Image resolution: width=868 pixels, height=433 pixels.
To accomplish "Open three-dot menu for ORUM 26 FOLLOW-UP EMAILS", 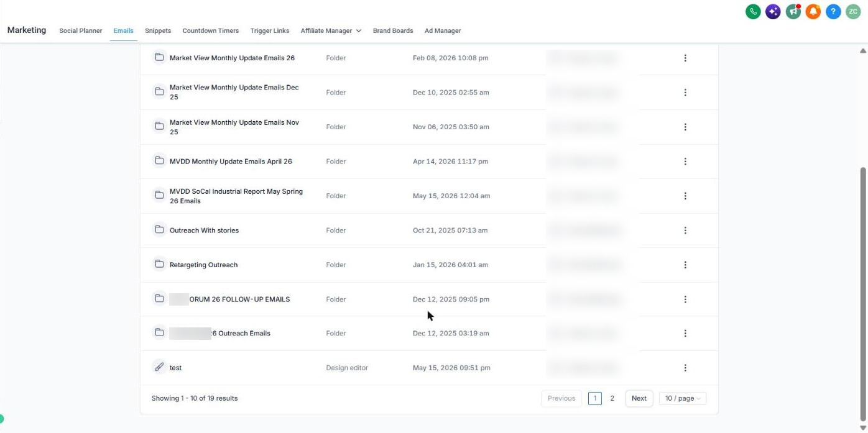I will click(x=685, y=299).
